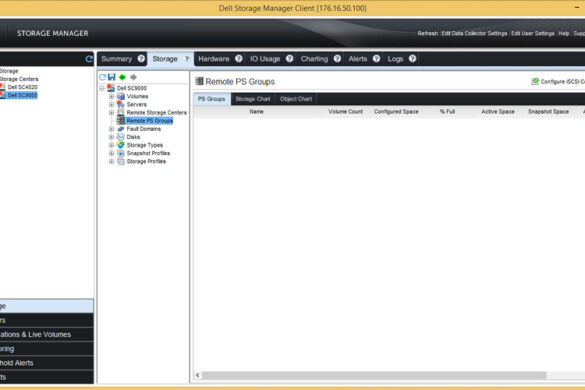
Task: Sort by the Snapshot Space column header
Action: point(548,112)
